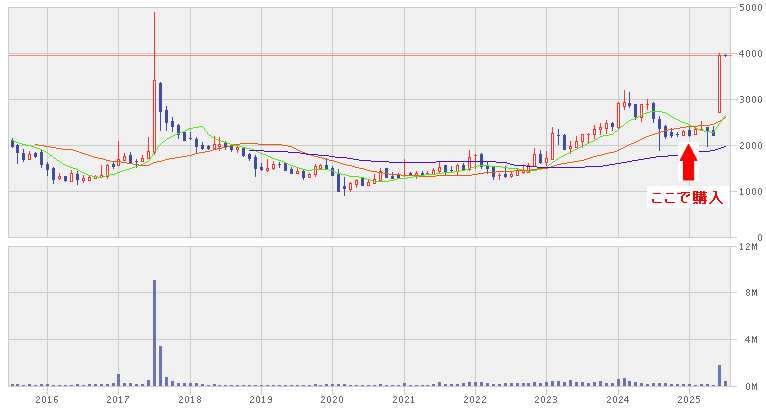Click the 2017 year label on the time axis
Image resolution: width=766 pixels, height=410 pixels.
(118, 400)
